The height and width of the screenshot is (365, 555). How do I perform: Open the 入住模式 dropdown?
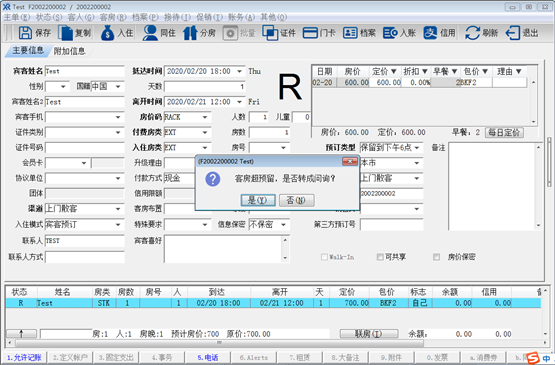pyautogui.click(x=118, y=225)
